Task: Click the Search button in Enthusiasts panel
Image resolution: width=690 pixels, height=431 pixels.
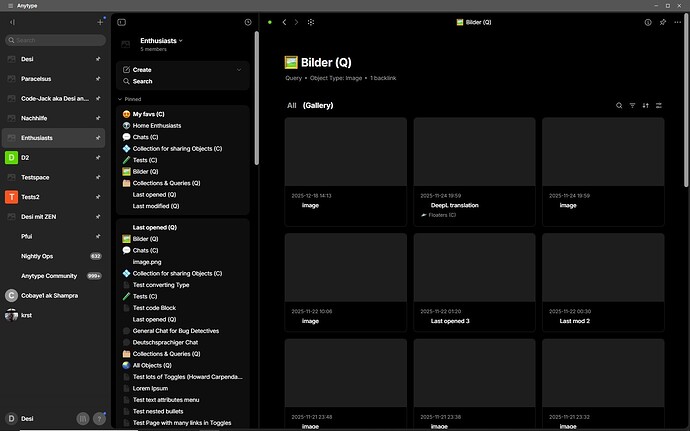Action: click(142, 81)
